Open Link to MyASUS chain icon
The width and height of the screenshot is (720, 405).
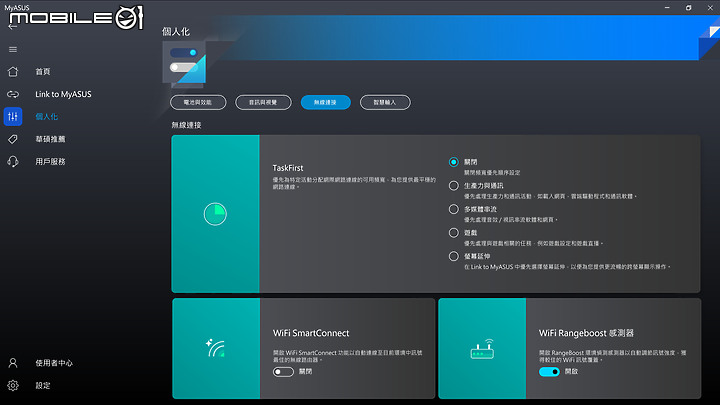coord(13,94)
